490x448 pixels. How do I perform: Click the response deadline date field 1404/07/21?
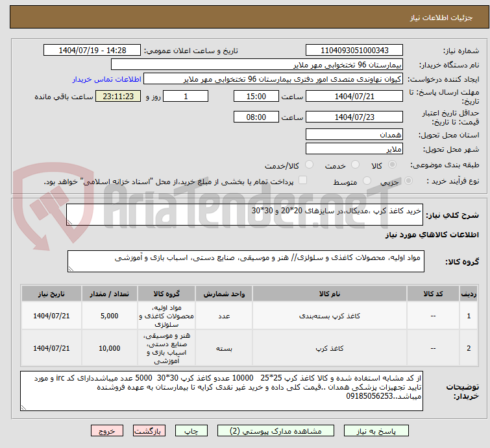point(354,96)
